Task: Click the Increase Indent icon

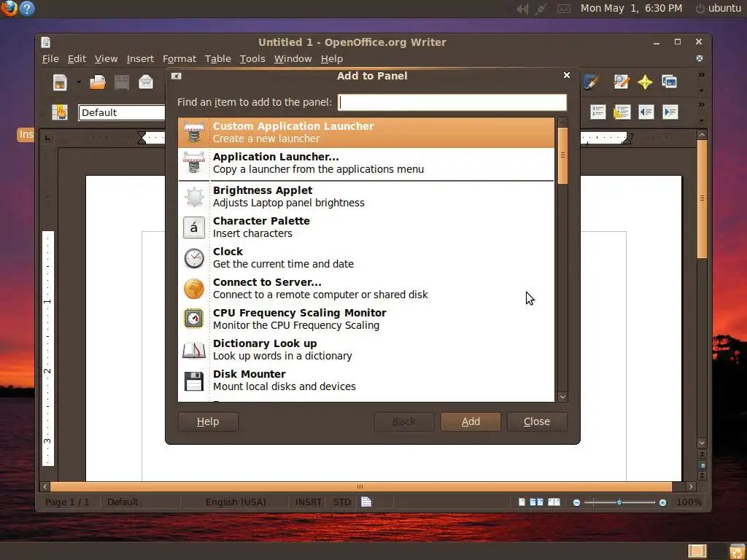Action: tap(670, 112)
